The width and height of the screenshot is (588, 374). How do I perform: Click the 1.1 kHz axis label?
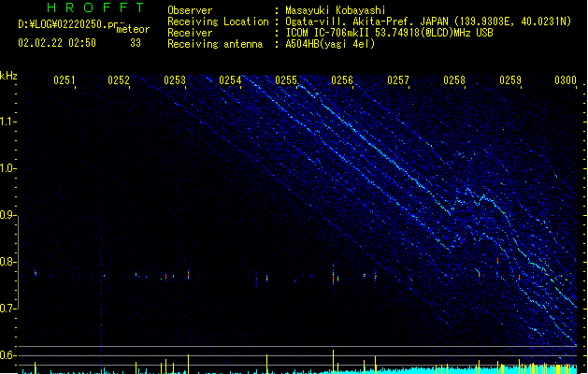point(7,122)
